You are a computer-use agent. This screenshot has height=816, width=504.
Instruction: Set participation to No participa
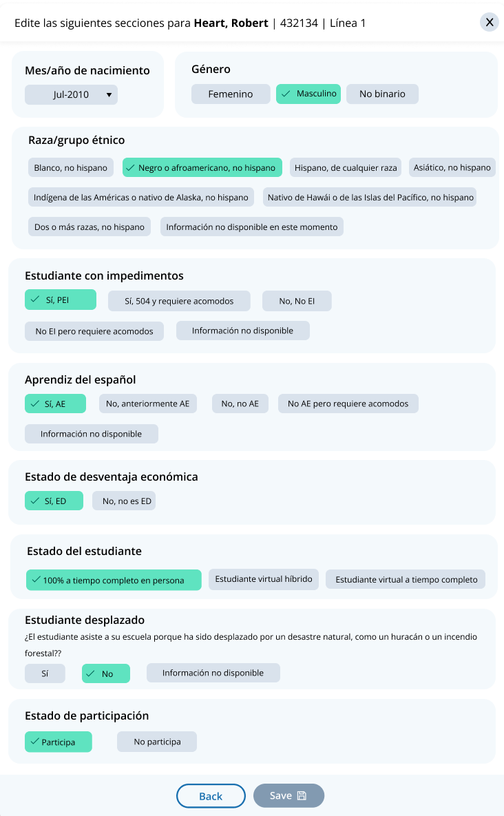(157, 742)
